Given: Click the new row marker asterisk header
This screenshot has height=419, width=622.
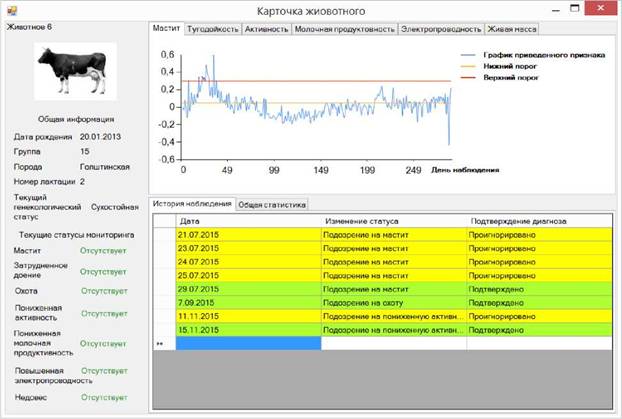Looking at the screenshot, I should [164, 344].
